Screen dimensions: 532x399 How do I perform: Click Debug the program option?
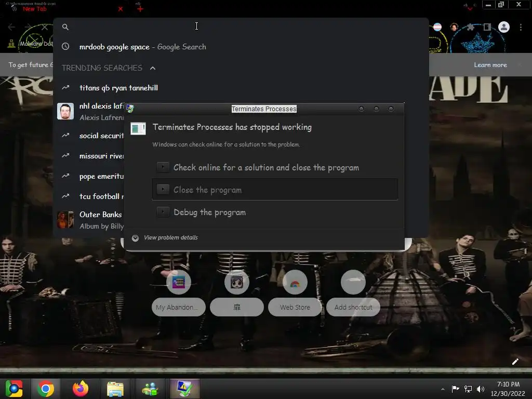[275, 212]
